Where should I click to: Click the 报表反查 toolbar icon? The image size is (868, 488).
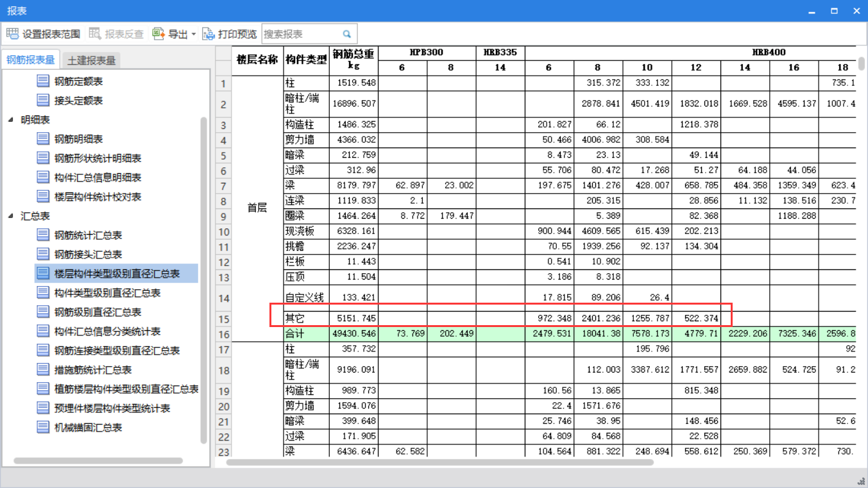95,34
